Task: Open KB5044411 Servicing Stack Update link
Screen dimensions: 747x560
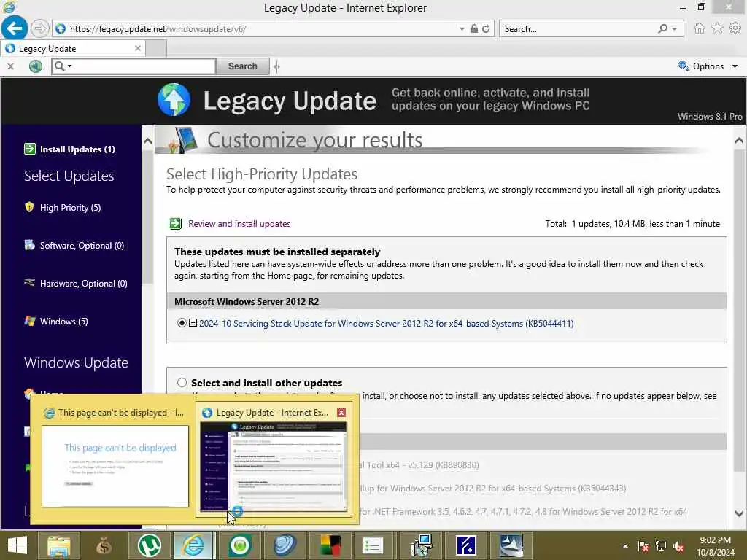Action: [387, 323]
